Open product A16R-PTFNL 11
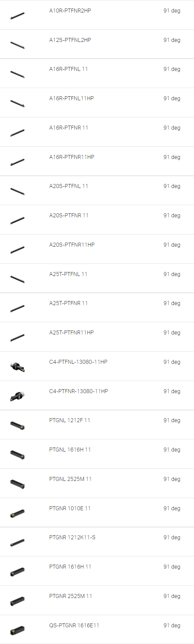Screen dimensions: 194x644 (68, 69)
